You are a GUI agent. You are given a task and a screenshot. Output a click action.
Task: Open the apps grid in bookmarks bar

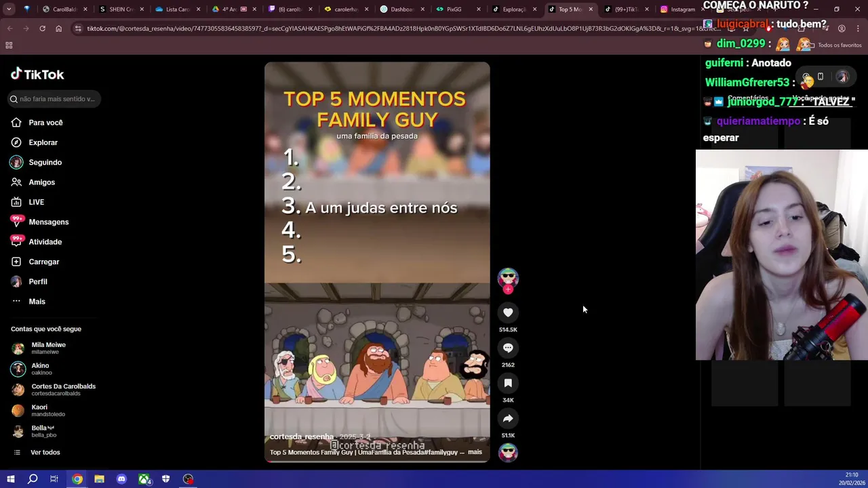click(9, 45)
